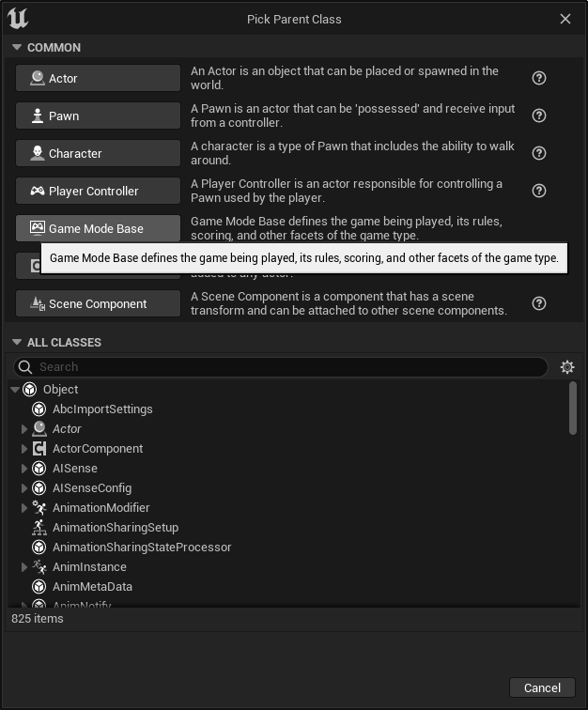The height and width of the screenshot is (710, 588).
Task: Click the help icon beside Actor description
Action: 539,78
